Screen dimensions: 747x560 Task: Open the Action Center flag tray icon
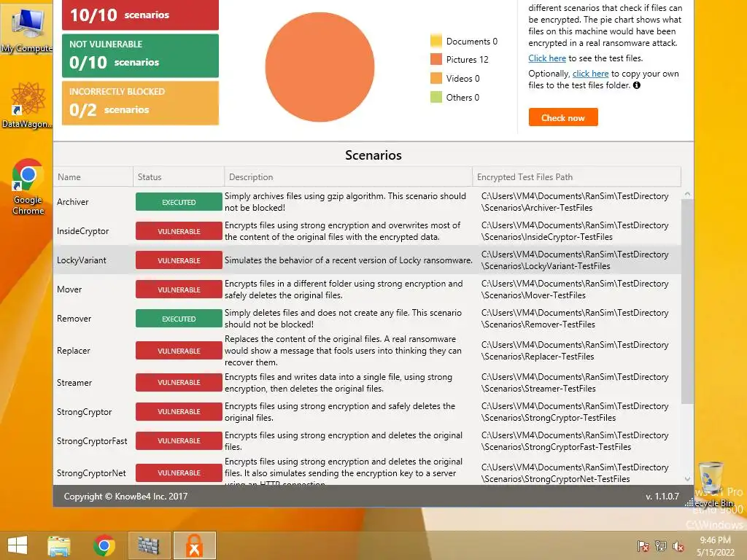pos(643,545)
